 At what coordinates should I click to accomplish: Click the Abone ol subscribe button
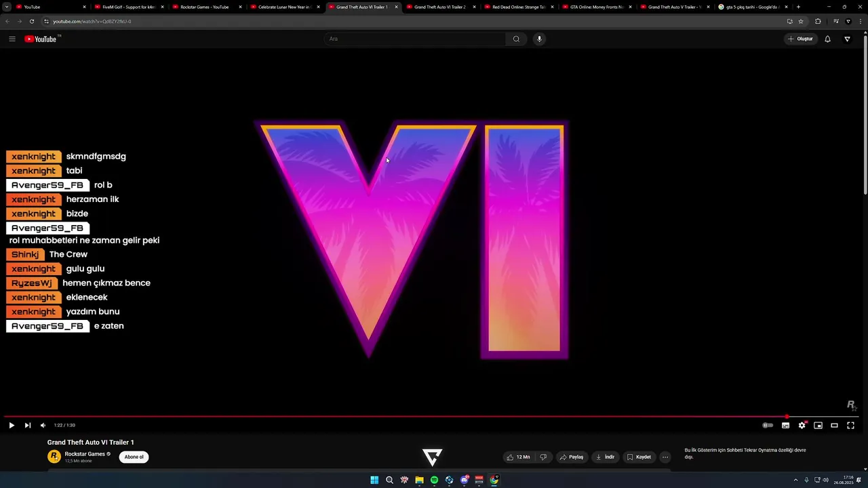(x=134, y=457)
